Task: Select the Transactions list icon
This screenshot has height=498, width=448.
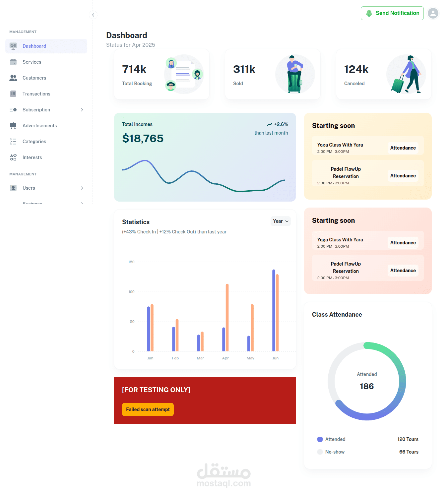Action: pyautogui.click(x=13, y=94)
